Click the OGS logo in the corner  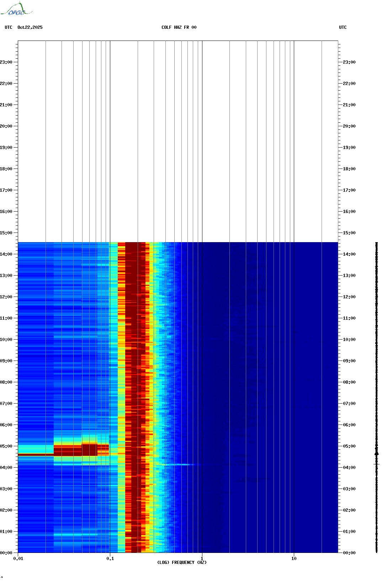click(x=16, y=9)
